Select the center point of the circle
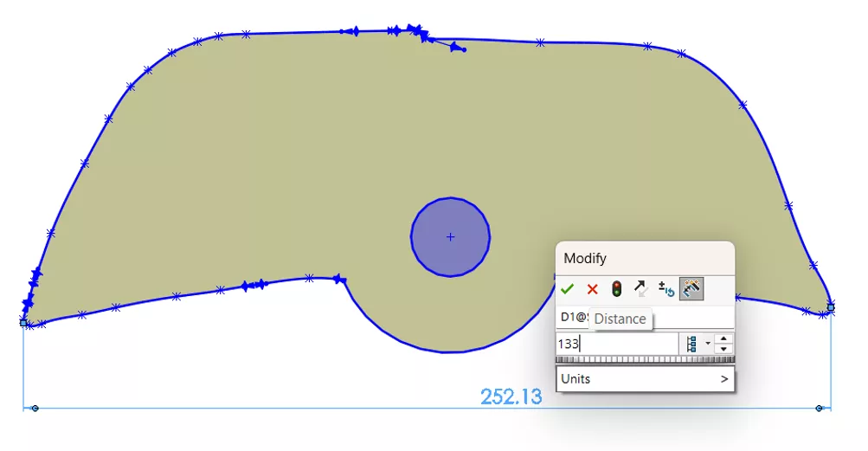This screenshot has height=451, width=868. click(x=451, y=237)
